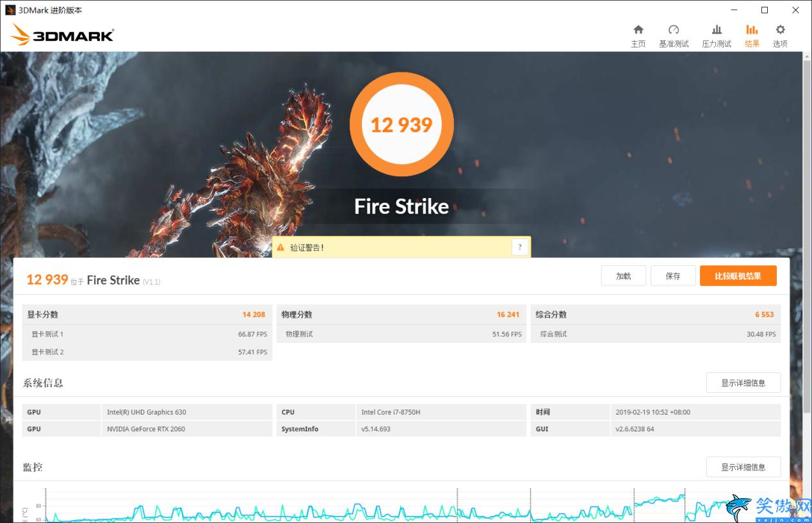
Task: Click the 时间 2019-02-19 10:52 value
Action: [695, 412]
